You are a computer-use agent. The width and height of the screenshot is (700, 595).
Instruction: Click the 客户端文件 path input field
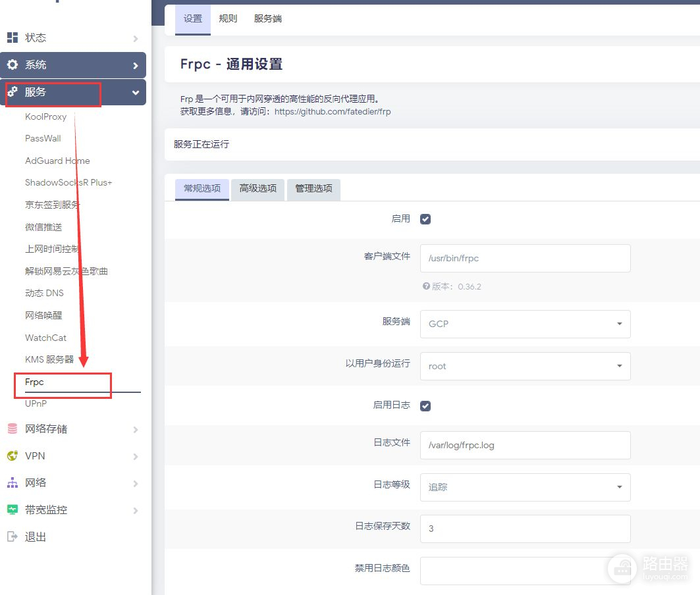coord(525,259)
